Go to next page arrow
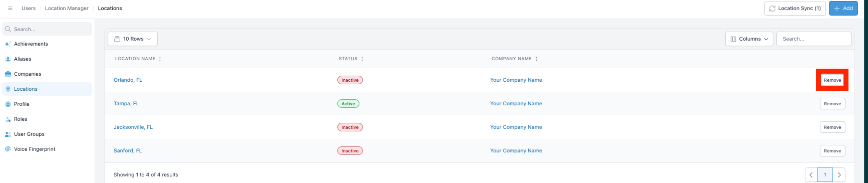The height and width of the screenshot is (183, 868). tap(839, 175)
